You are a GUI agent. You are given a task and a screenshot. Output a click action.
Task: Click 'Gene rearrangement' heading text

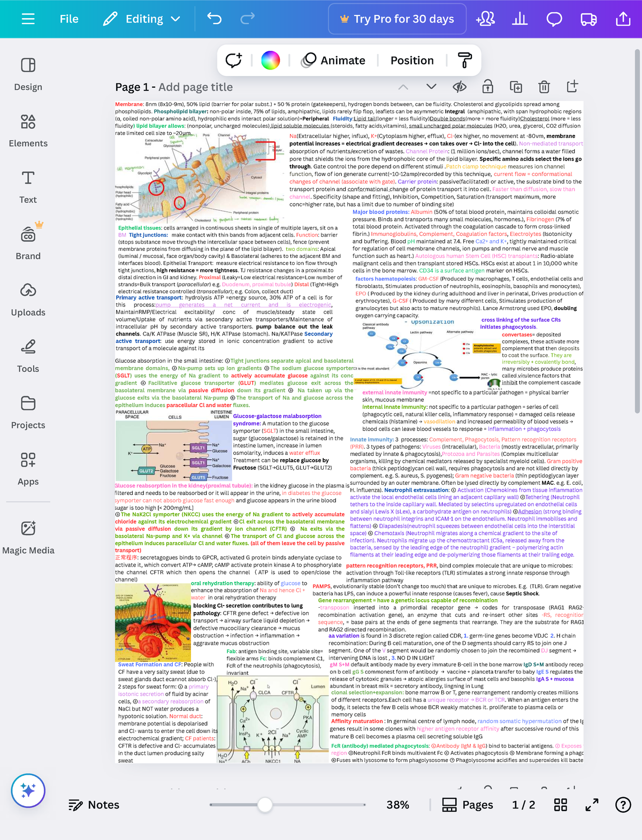pyautogui.click(x=345, y=600)
